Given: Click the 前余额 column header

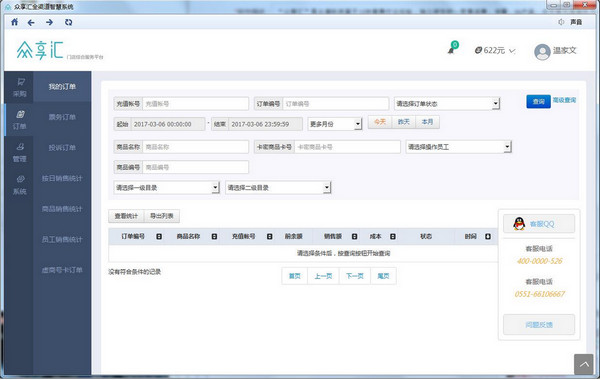Looking at the screenshot, I should (x=293, y=236).
